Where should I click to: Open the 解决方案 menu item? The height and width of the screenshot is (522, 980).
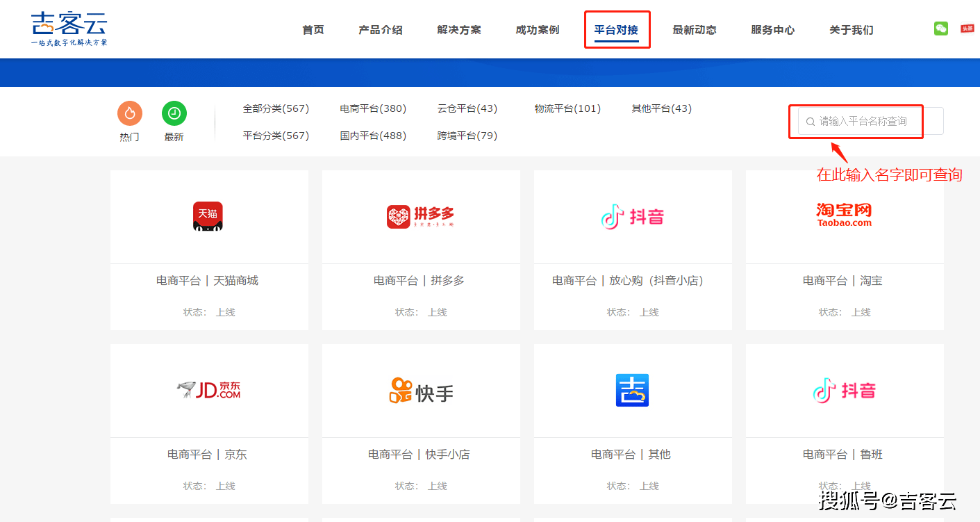[x=459, y=30]
